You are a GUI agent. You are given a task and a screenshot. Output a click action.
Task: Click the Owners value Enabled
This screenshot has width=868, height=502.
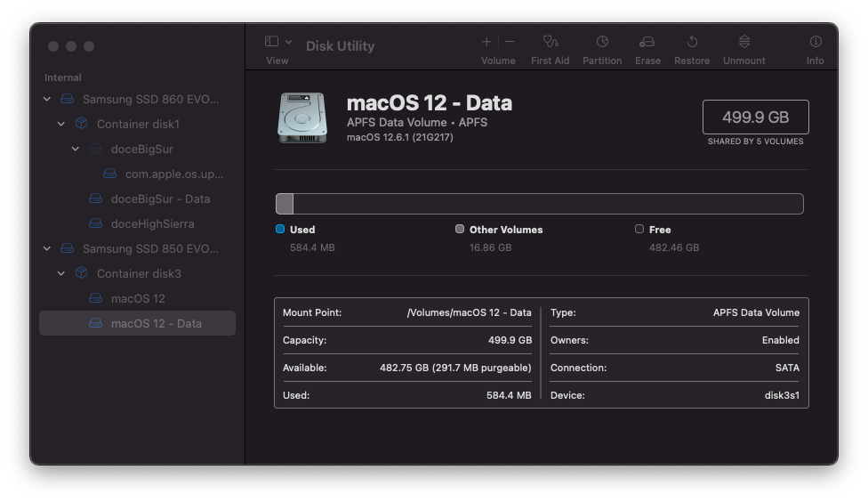click(x=781, y=340)
